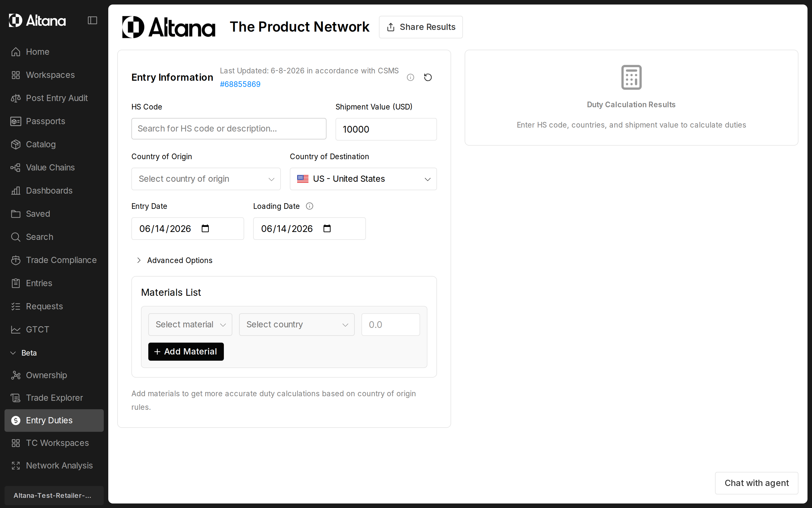812x508 pixels.
Task: Select Entry Duties in the sidebar
Action: click(54, 421)
